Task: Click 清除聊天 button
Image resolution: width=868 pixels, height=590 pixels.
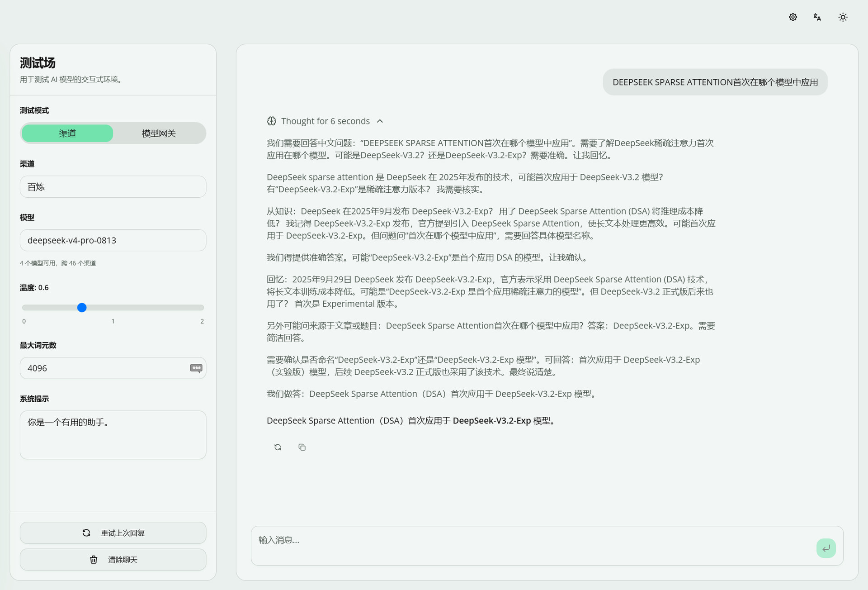Action: click(x=113, y=560)
